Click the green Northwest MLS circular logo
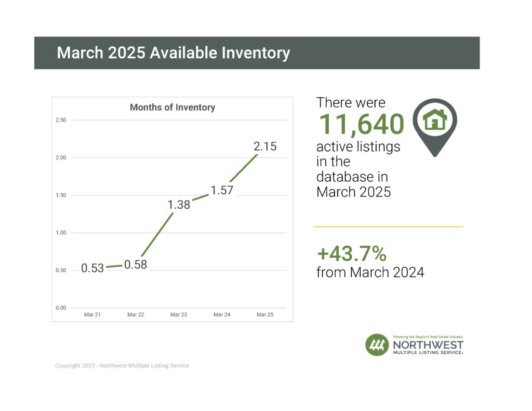The height and width of the screenshot is (411, 532). [x=377, y=345]
